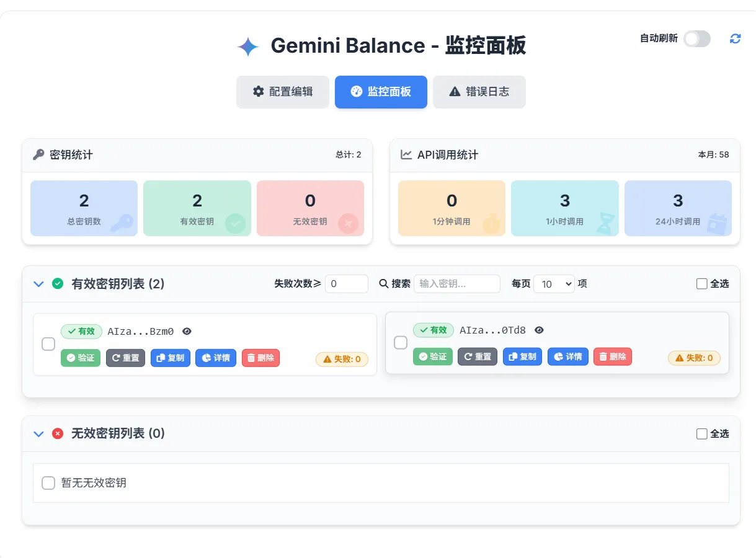Open 详情 for the key ending Bzm0
The width and height of the screenshot is (756, 558).
(215, 358)
